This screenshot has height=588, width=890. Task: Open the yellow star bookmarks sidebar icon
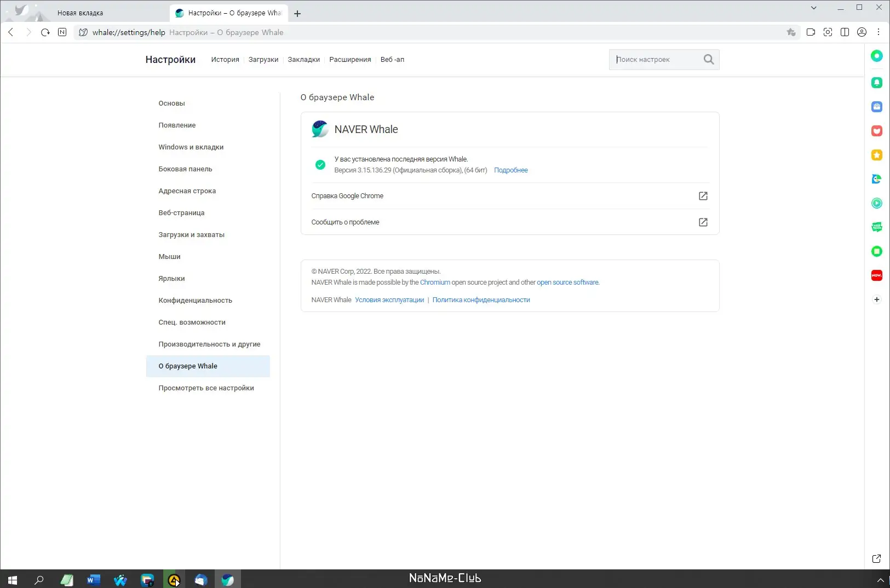(877, 155)
